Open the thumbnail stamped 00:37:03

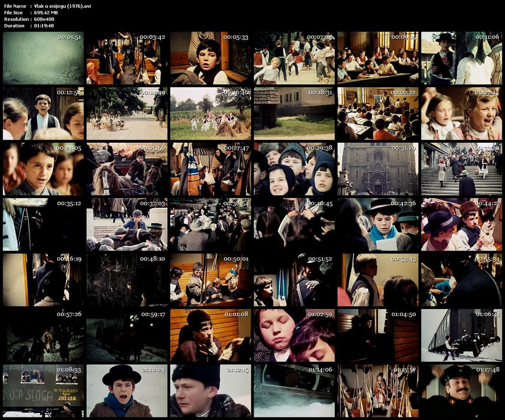pos(127,224)
